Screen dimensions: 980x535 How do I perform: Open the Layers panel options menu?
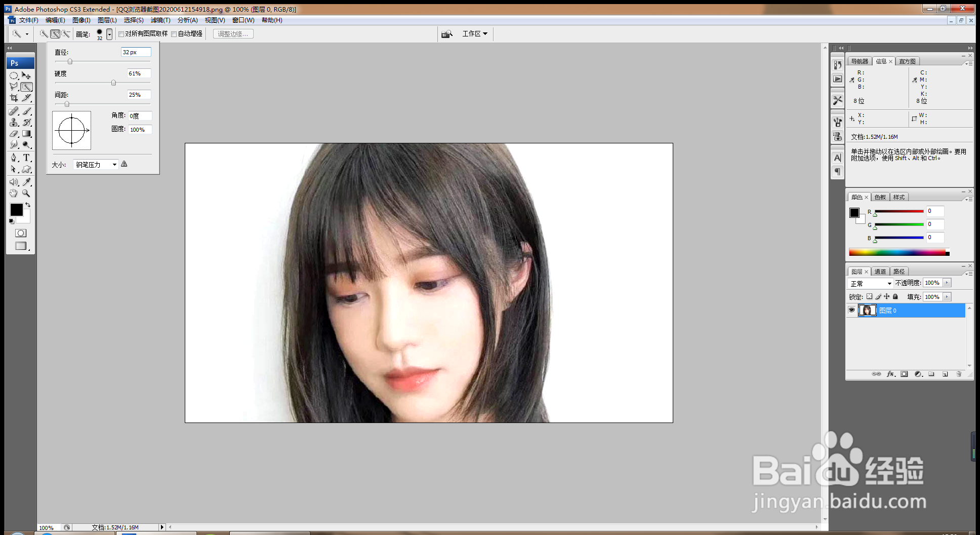pyautogui.click(x=969, y=274)
